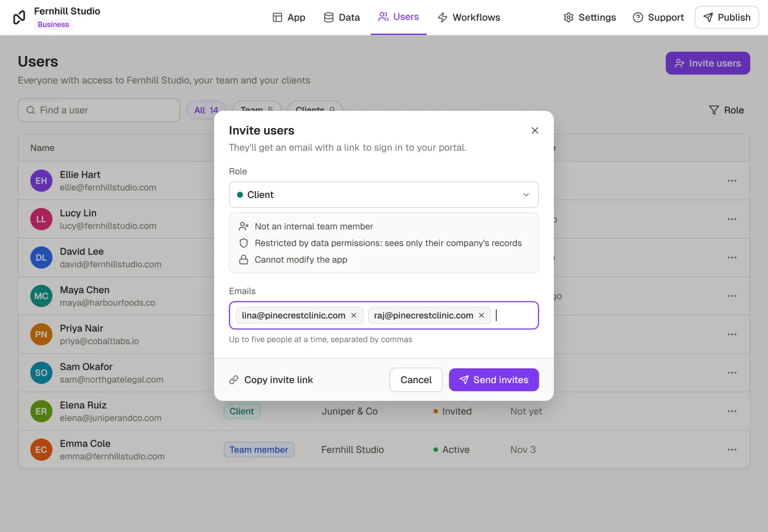Viewport: 768px width, 532px height.
Task: Open the more options menu for Priya Nair
Action: pyautogui.click(x=732, y=334)
